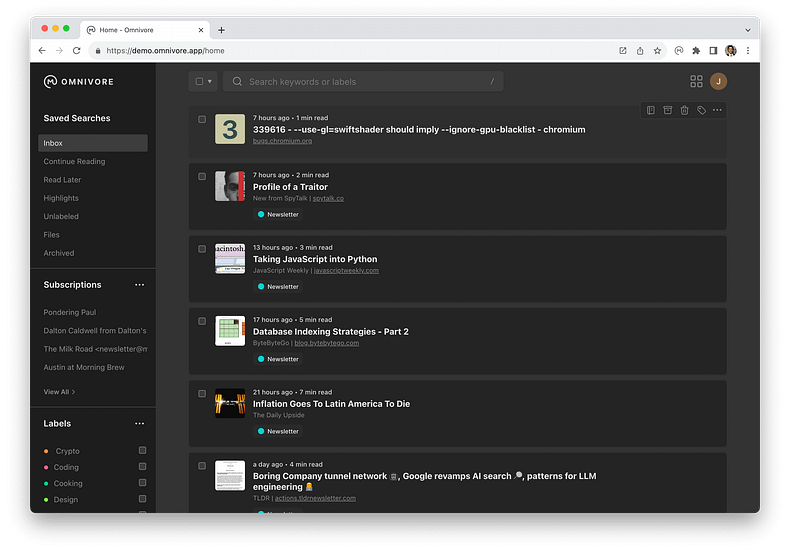Focus the Search keywords or labels field
The width and height of the screenshot is (790, 550).
(363, 82)
